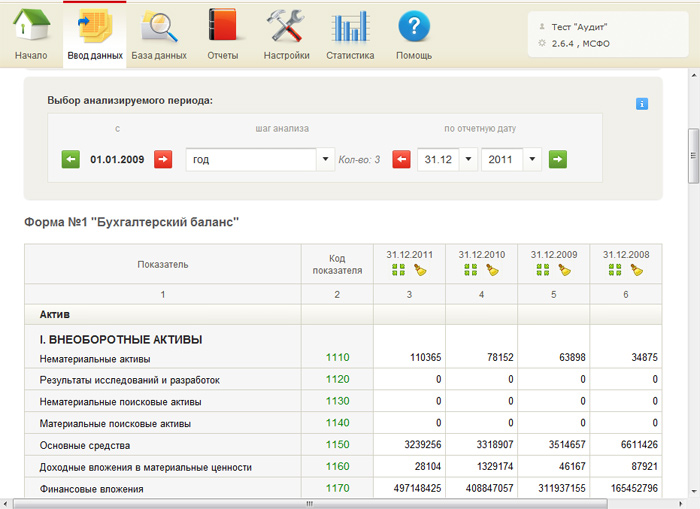Open the Настройки settings section
The image size is (700, 509).
(286, 35)
